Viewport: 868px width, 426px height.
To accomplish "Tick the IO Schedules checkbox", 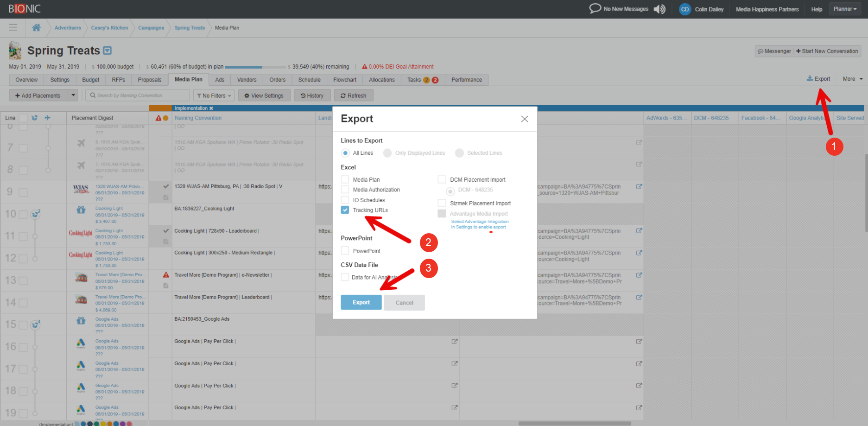I will point(345,200).
